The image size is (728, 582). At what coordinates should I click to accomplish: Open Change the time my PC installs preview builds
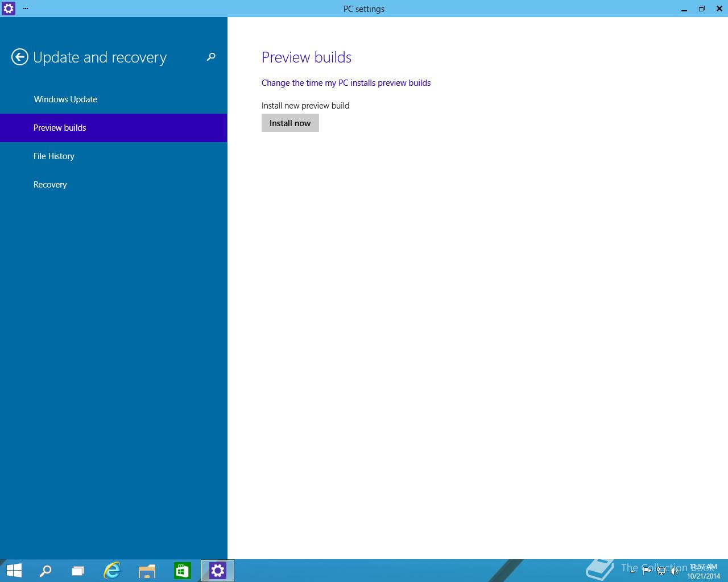(x=346, y=83)
